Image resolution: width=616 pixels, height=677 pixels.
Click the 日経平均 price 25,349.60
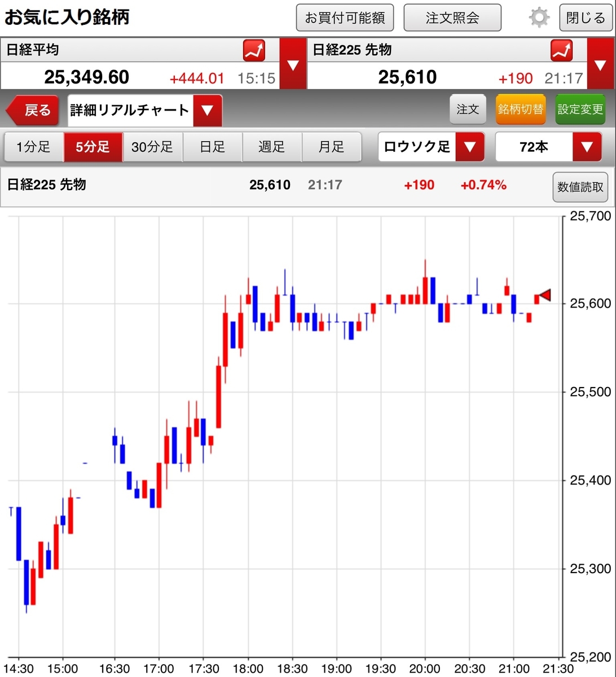tap(87, 77)
